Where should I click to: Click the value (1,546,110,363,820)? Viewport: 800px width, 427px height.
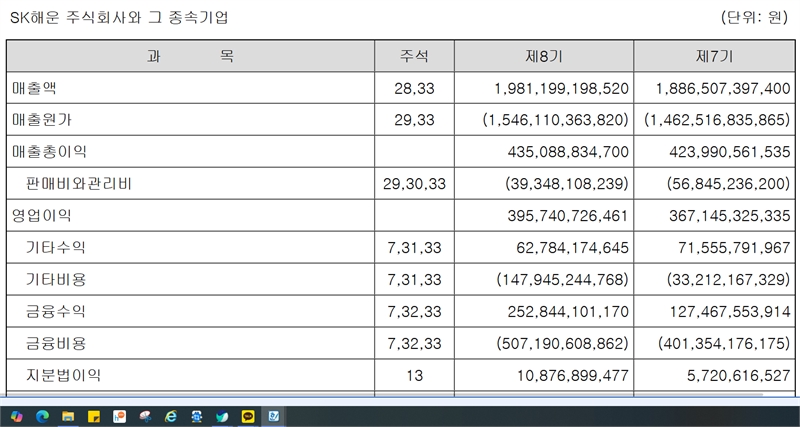(556, 120)
